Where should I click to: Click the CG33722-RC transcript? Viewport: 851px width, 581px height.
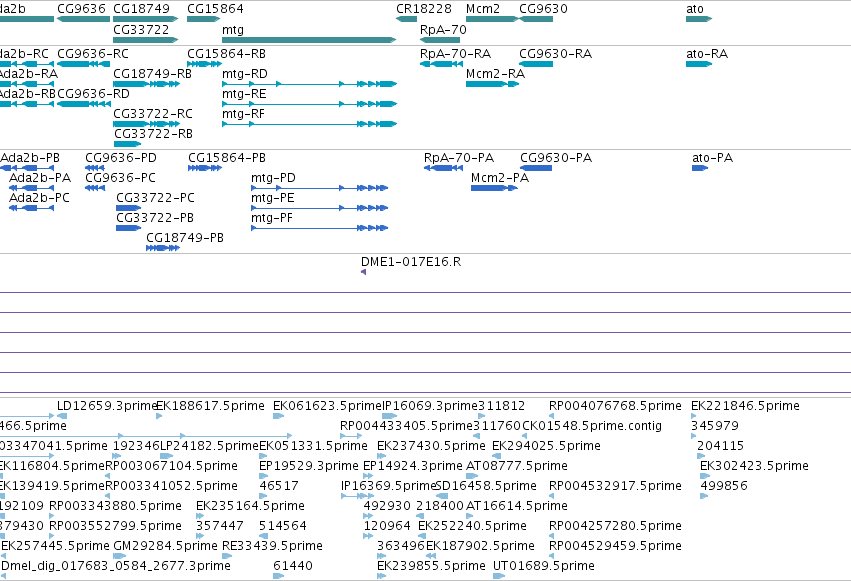(147, 124)
